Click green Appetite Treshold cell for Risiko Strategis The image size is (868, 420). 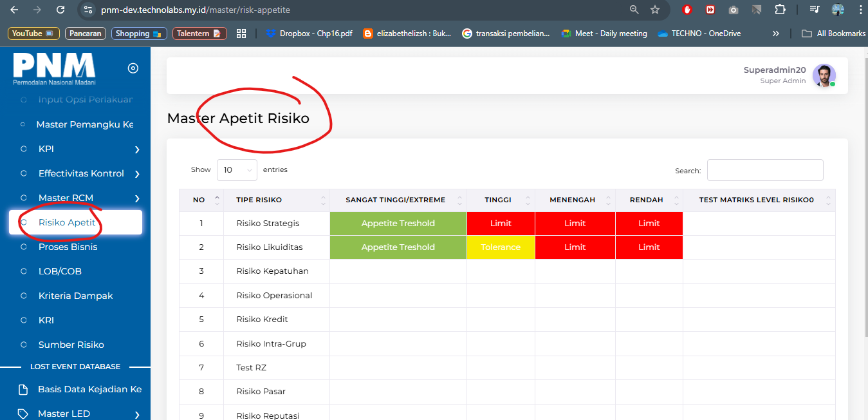[x=398, y=224]
